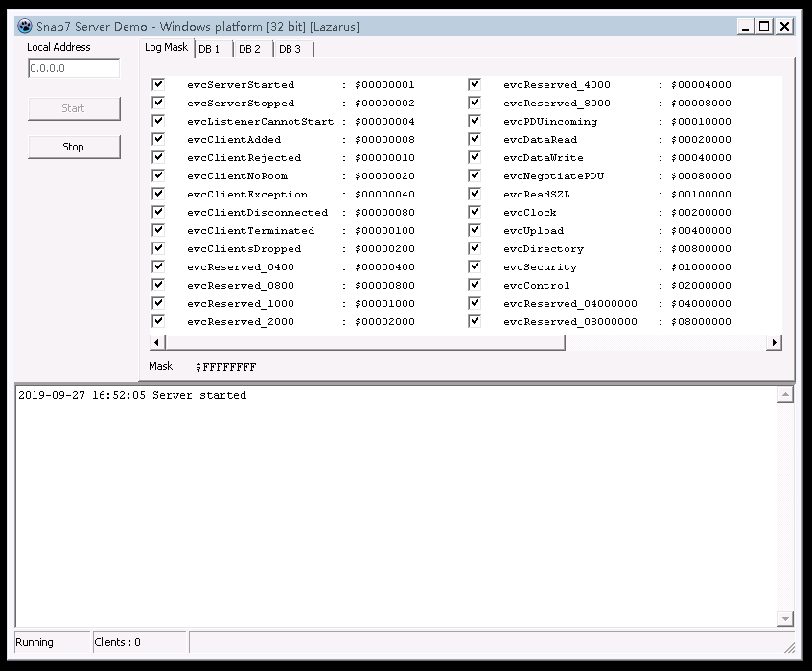Uncheck the evcReserved_08000000 checkbox
812x671 pixels.
(x=475, y=321)
